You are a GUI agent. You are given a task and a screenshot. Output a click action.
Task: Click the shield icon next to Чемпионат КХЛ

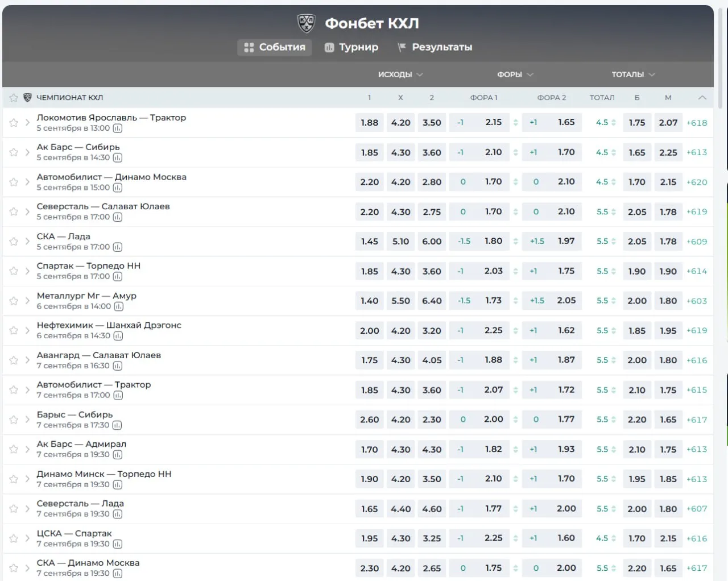pos(27,98)
